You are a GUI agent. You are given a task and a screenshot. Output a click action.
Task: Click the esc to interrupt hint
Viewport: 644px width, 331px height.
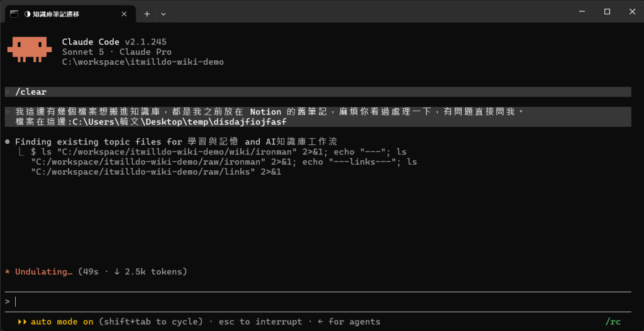click(x=260, y=322)
